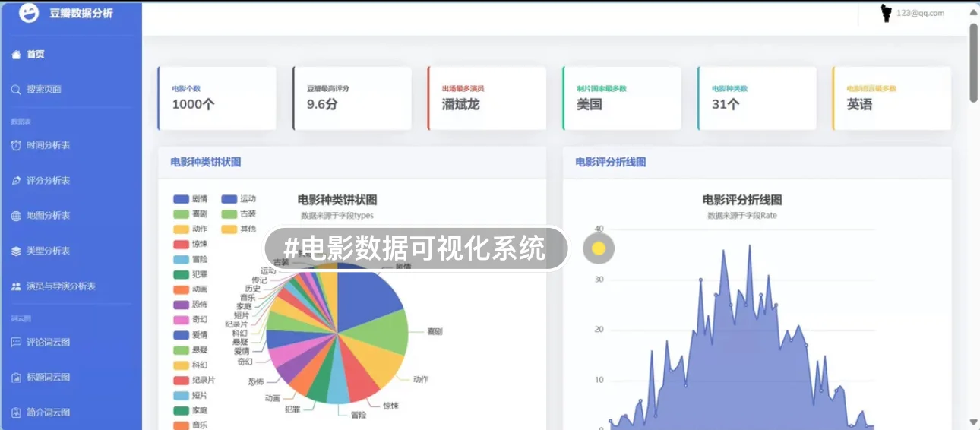Toggle the 冒险 legend entry

[191, 260]
